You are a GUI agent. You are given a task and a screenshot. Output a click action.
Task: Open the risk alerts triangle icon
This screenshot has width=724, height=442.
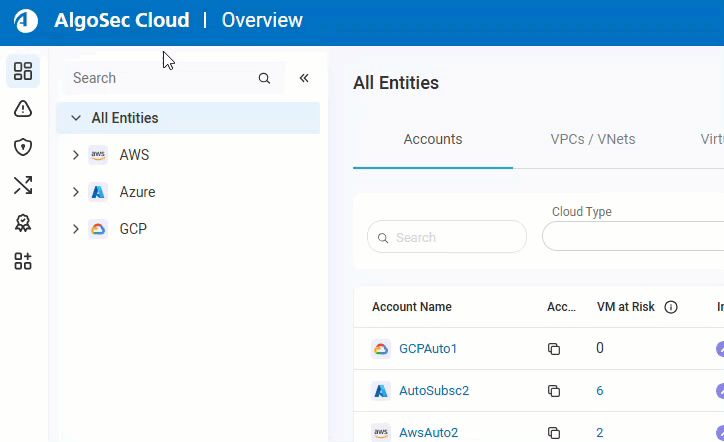point(23,109)
